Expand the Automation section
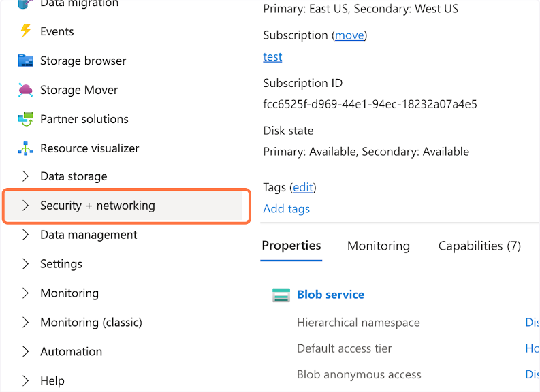This screenshot has width=540, height=392. pyautogui.click(x=26, y=352)
